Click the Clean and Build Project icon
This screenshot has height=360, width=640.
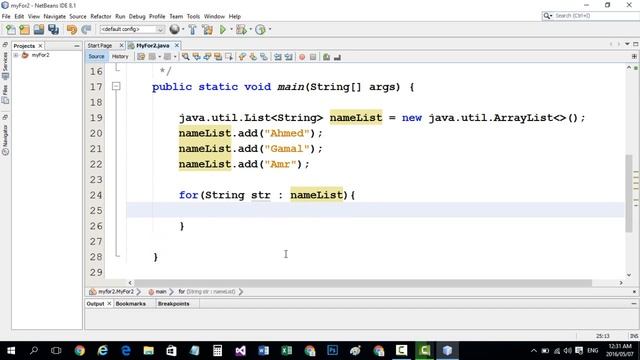207,29
